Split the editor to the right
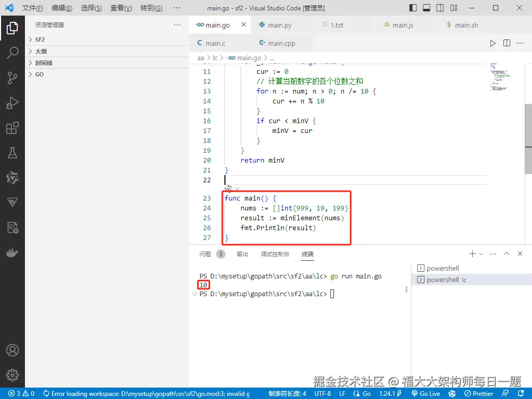Image resolution: width=532 pixels, height=399 pixels. pyautogui.click(x=507, y=43)
